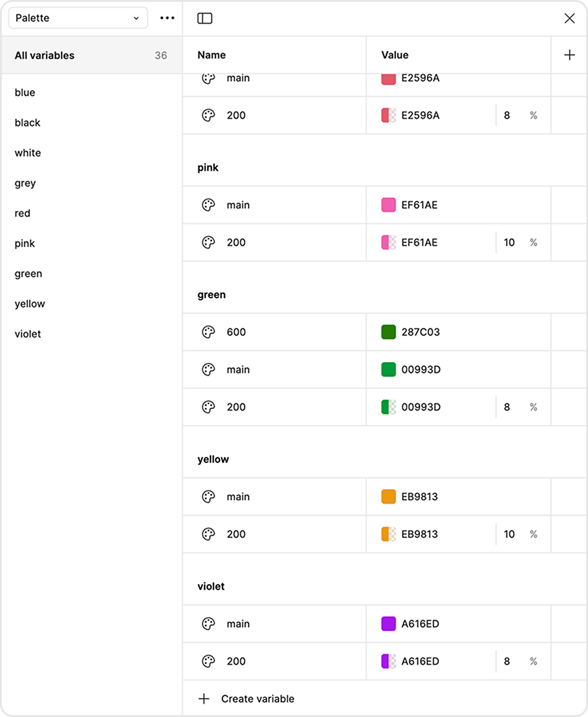Click palette icon of pink main variable

[x=208, y=205]
